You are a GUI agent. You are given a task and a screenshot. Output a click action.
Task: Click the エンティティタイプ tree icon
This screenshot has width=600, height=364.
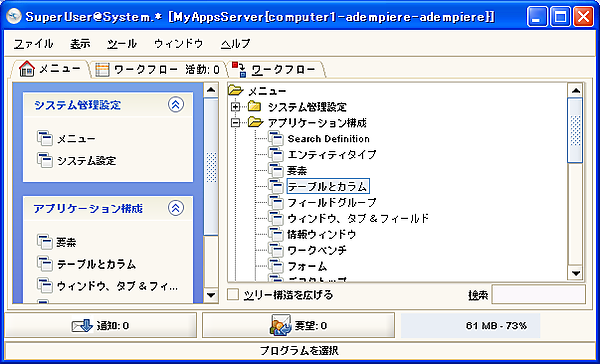(x=276, y=154)
